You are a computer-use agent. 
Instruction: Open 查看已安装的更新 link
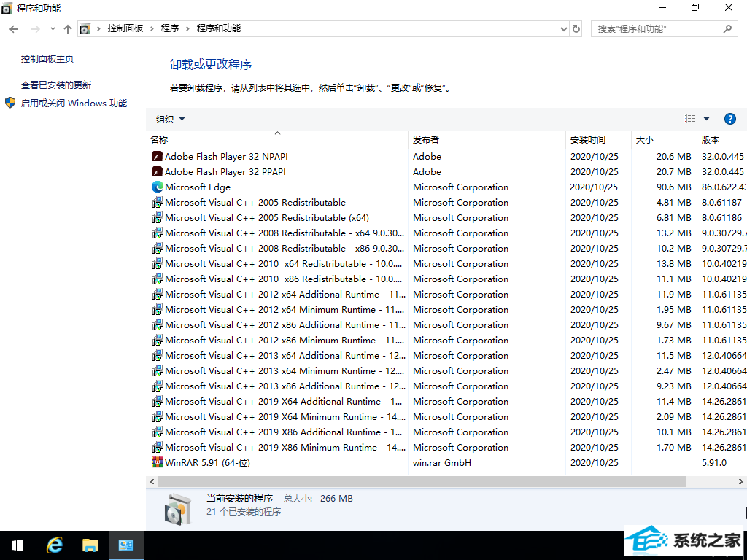pyautogui.click(x=56, y=85)
